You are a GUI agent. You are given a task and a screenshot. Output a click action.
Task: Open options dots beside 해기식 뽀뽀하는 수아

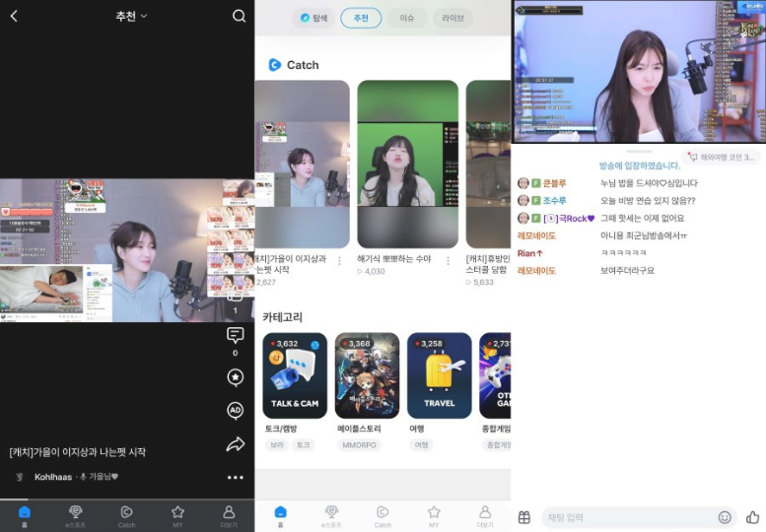click(448, 261)
